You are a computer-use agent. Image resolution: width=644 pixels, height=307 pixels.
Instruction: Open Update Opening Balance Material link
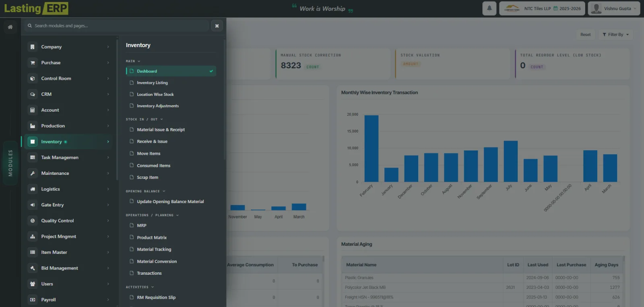[170, 201]
